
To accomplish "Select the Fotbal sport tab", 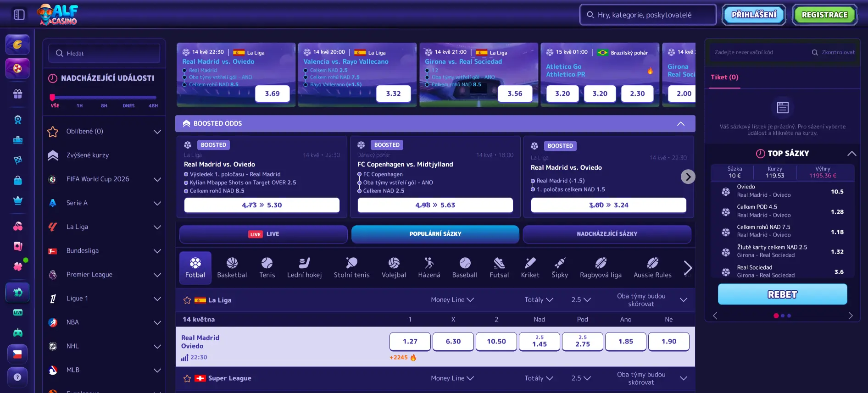I will pos(195,268).
